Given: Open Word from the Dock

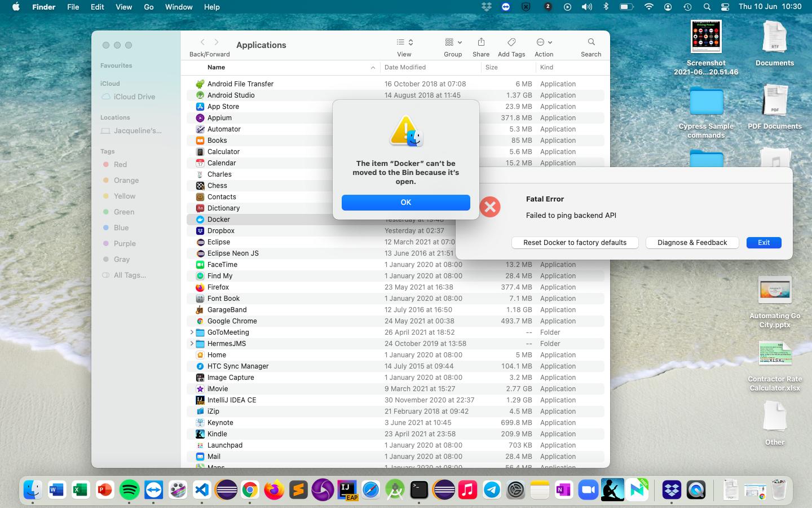Looking at the screenshot, I should 56,490.
